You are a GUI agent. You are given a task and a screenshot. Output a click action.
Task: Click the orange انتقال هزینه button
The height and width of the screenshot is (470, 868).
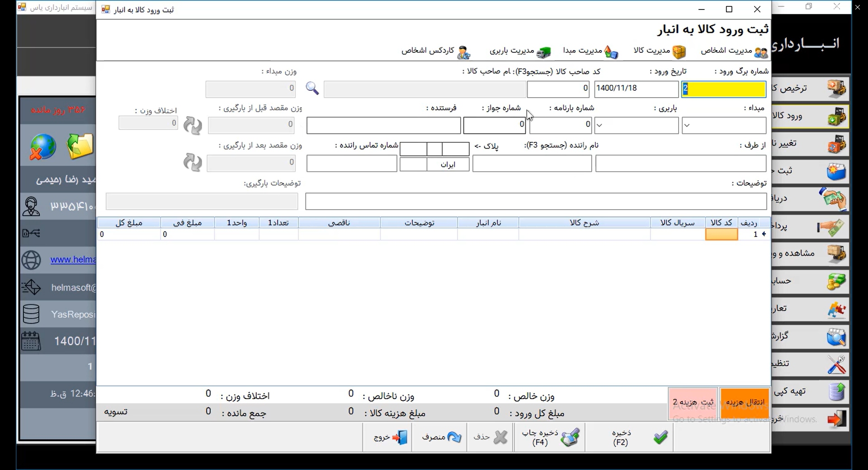[745, 402]
